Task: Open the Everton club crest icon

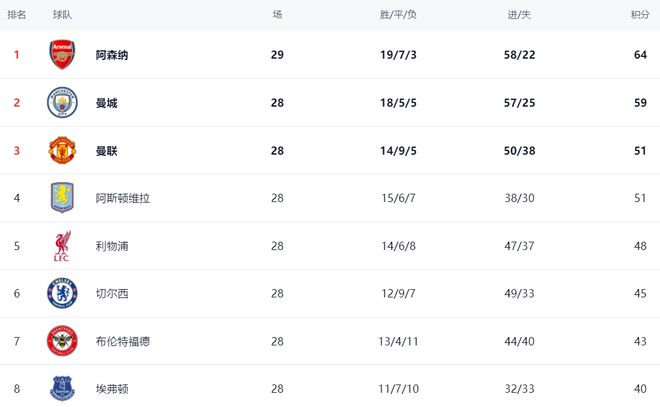Action: coord(62,388)
